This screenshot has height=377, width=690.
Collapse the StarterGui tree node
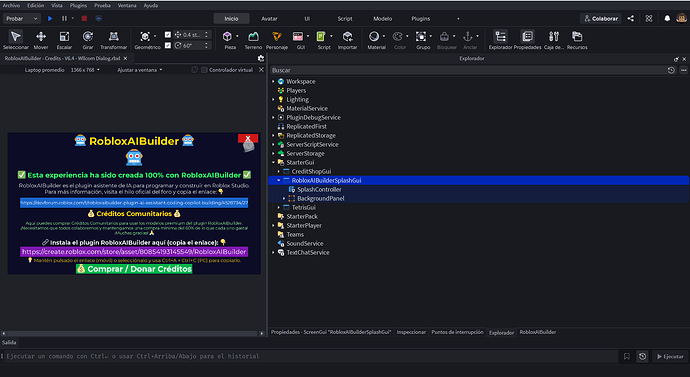pyautogui.click(x=273, y=162)
